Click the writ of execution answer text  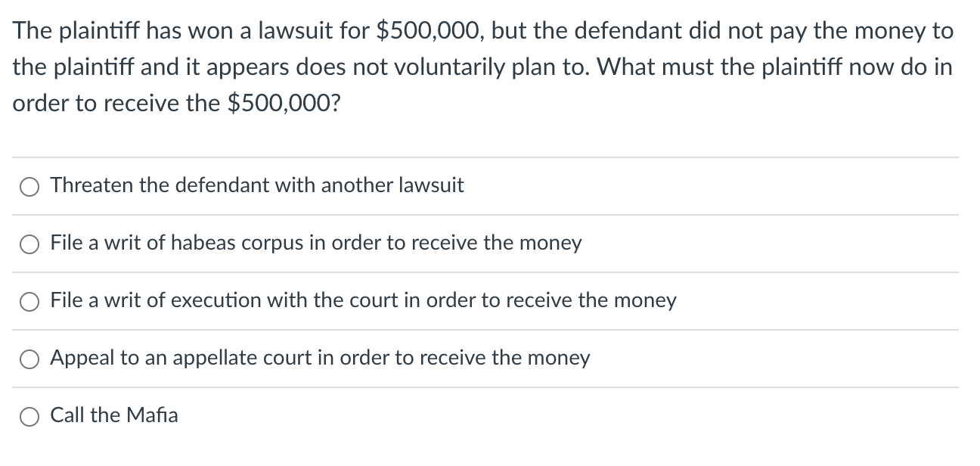coord(363,300)
